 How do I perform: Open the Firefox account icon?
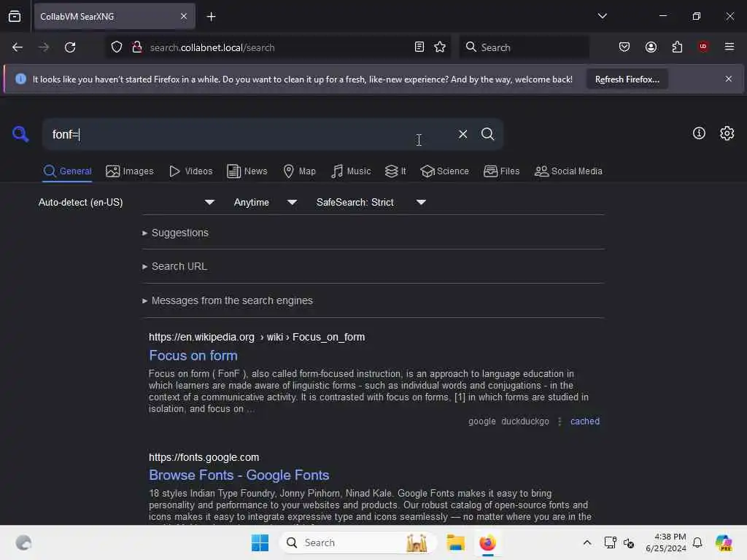pyautogui.click(x=651, y=47)
